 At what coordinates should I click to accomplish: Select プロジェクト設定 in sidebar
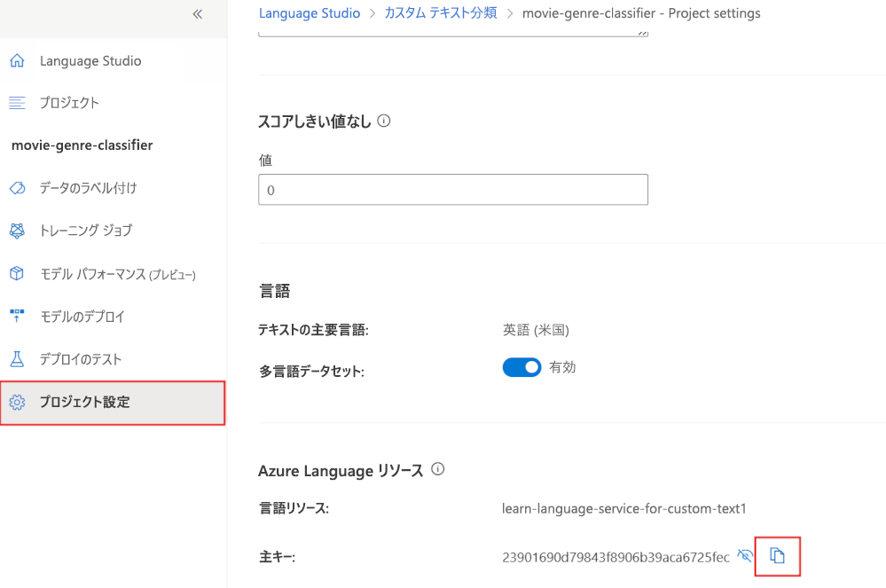113,402
